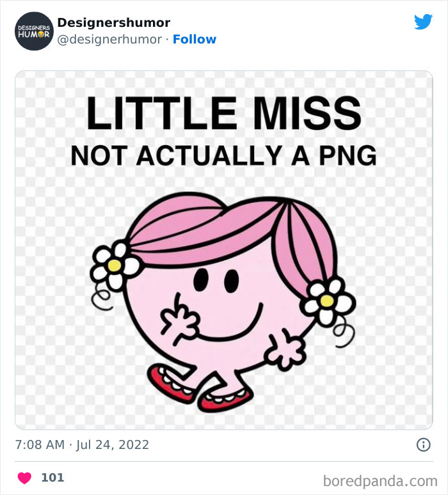
Task: Click the boredpanda.com watermark
Action: tap(380, 480)
